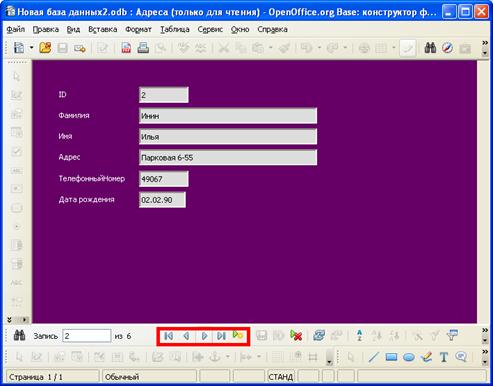This screenshot has height=386, width=493.
Task: Expand top toolbar overflow chevron
Action: click(x=485, y=43)
